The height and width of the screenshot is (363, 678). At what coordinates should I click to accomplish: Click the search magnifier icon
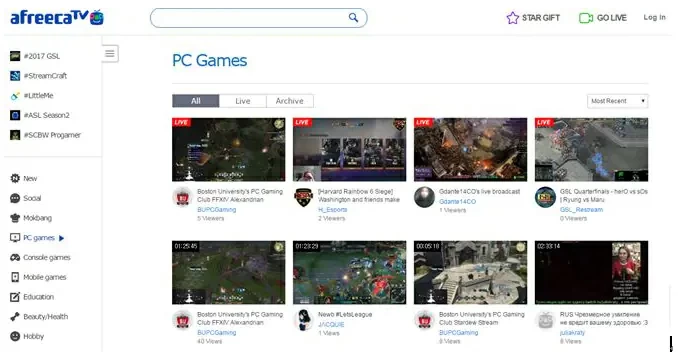(353, 18)
